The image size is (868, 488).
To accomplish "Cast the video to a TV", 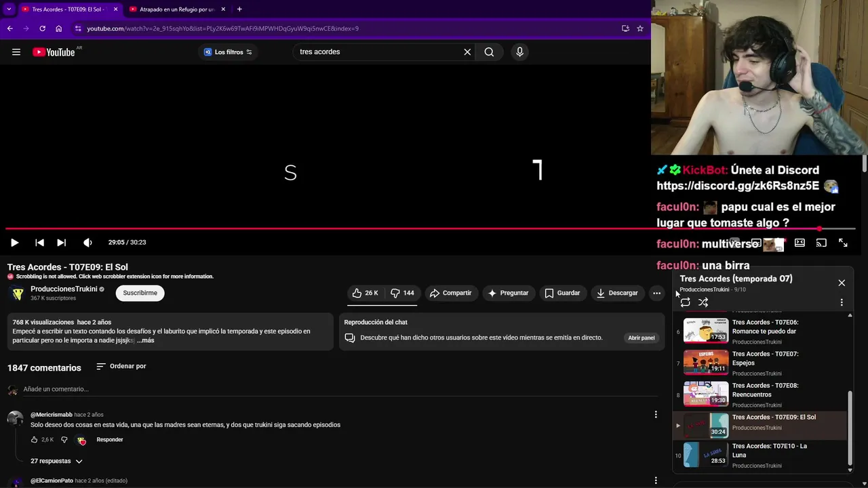I will pos(821,243).
